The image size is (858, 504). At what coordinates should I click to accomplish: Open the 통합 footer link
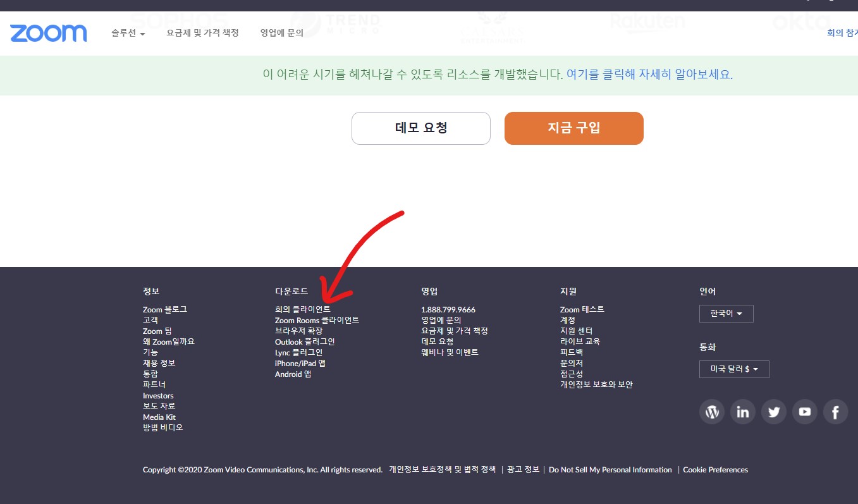pyautogui.click(x=150, y=374)
